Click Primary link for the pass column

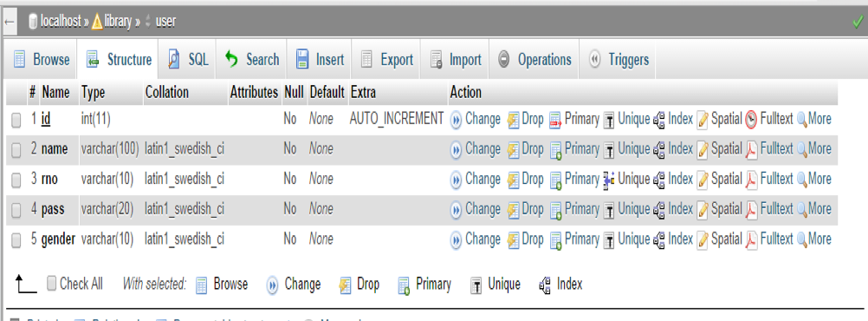pyautogui.click(x=582, y=208)
